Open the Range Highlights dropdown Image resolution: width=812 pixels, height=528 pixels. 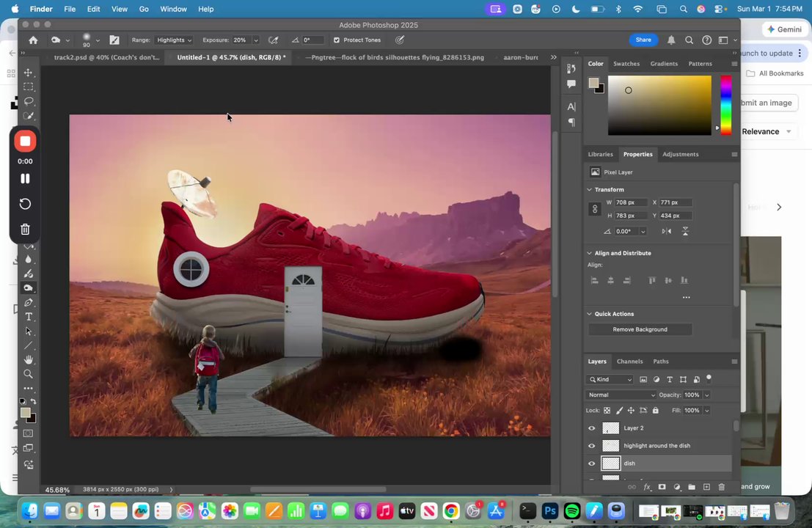[x=174, y=40]
